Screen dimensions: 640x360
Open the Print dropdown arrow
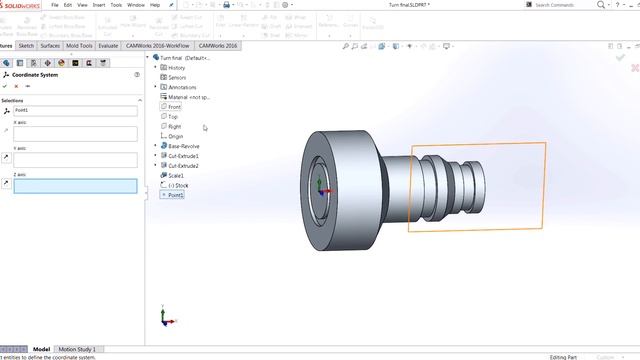(233, 5)
